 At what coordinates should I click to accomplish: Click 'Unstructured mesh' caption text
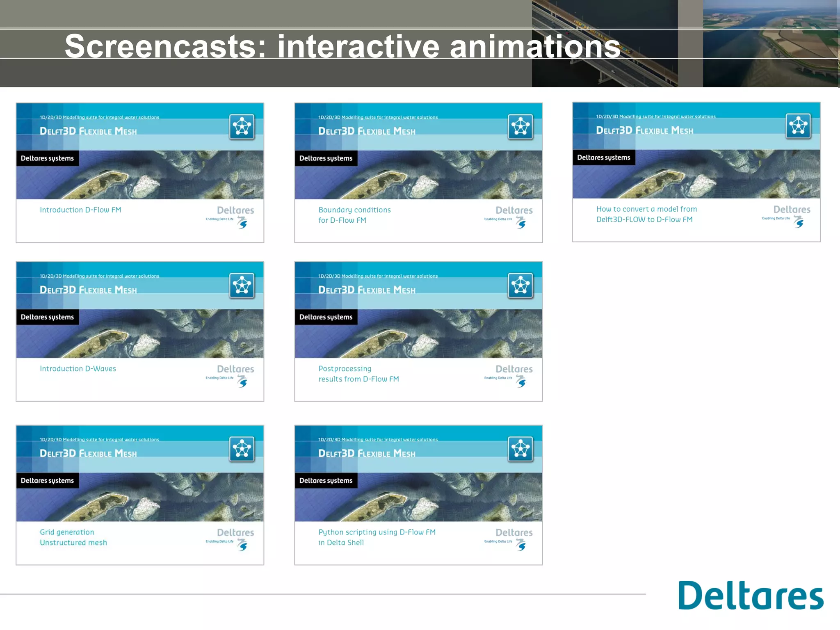[73, 543]
